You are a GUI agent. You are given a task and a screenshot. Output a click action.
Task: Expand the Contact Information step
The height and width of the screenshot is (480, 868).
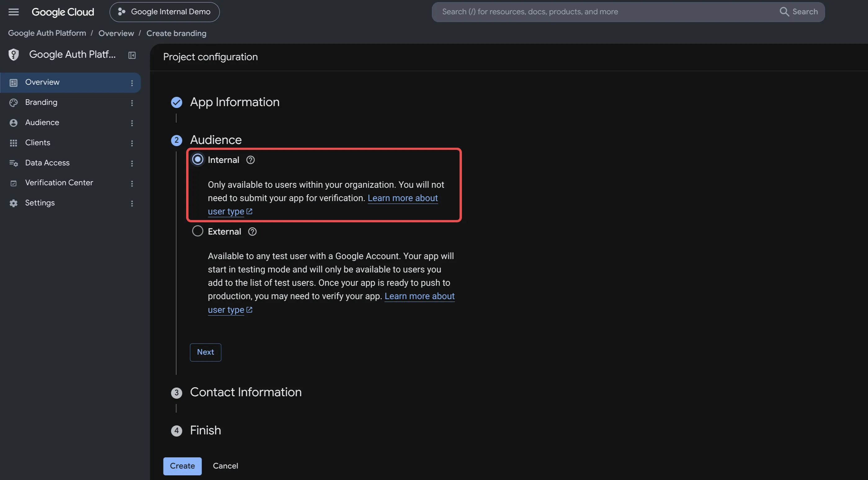(246, 393)
